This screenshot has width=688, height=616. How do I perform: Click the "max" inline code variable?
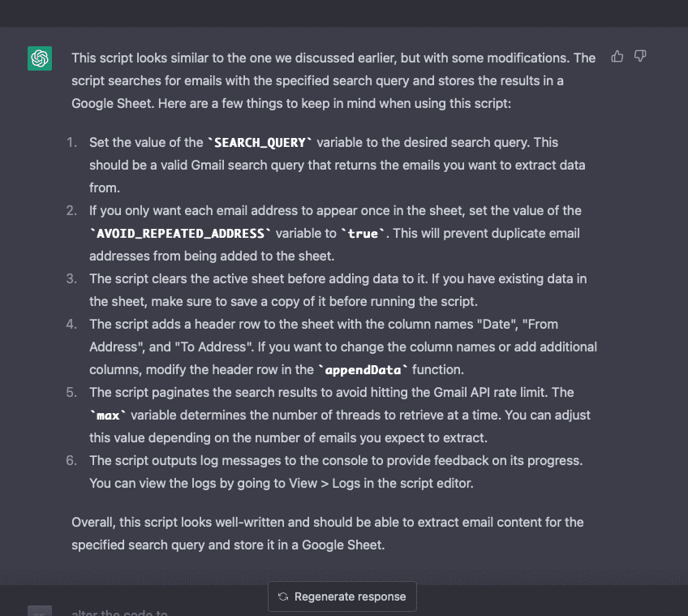[x=108, y=416]
